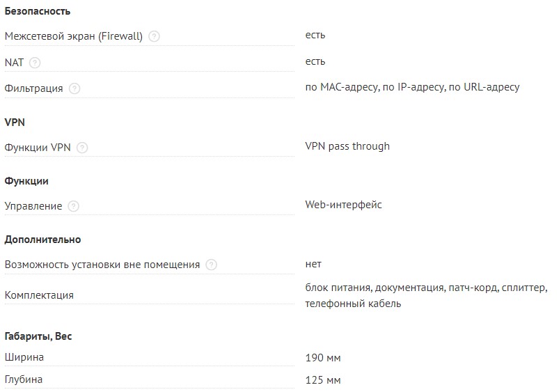Click the Межсетевой экран (Firewall) label

point(74,36)
